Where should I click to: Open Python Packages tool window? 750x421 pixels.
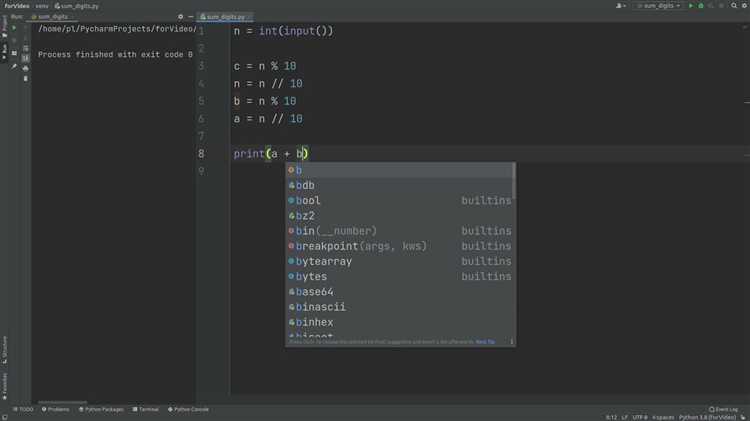(x=102, y=409)
